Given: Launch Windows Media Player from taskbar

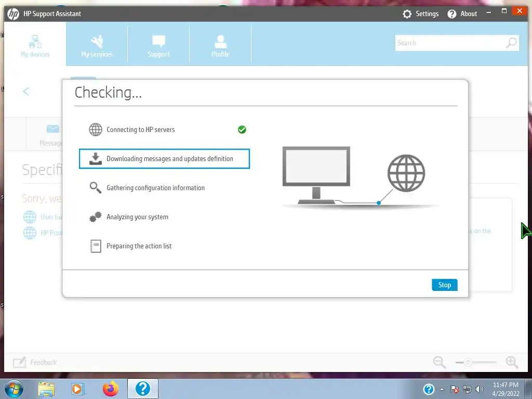Looking at the screenshot, I should click(78, 389).
